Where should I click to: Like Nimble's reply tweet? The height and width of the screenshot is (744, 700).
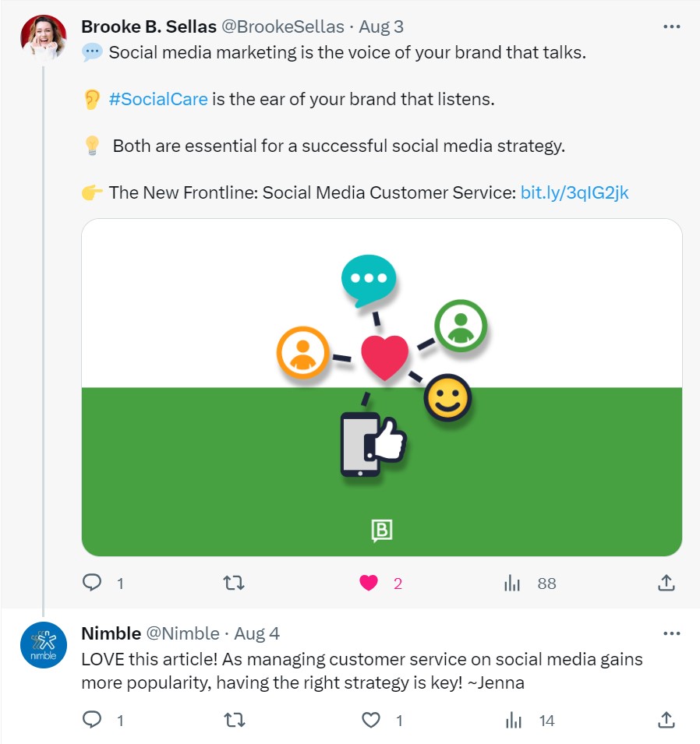pos(370,721)
